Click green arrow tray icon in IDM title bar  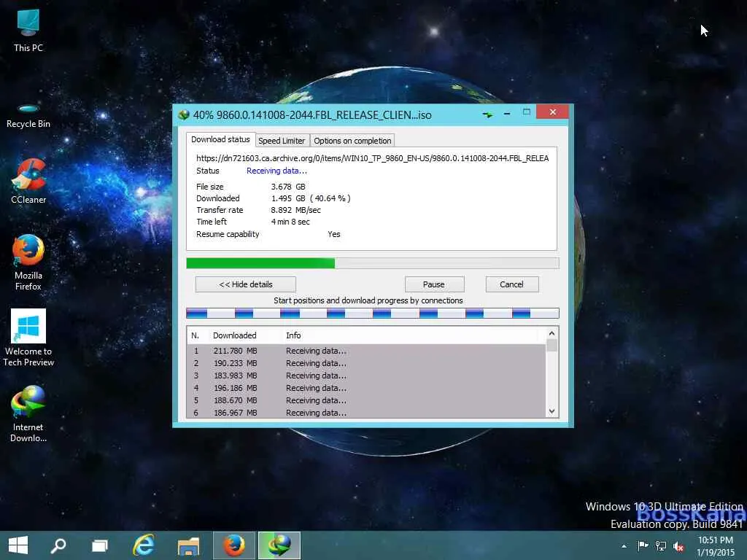487,114
